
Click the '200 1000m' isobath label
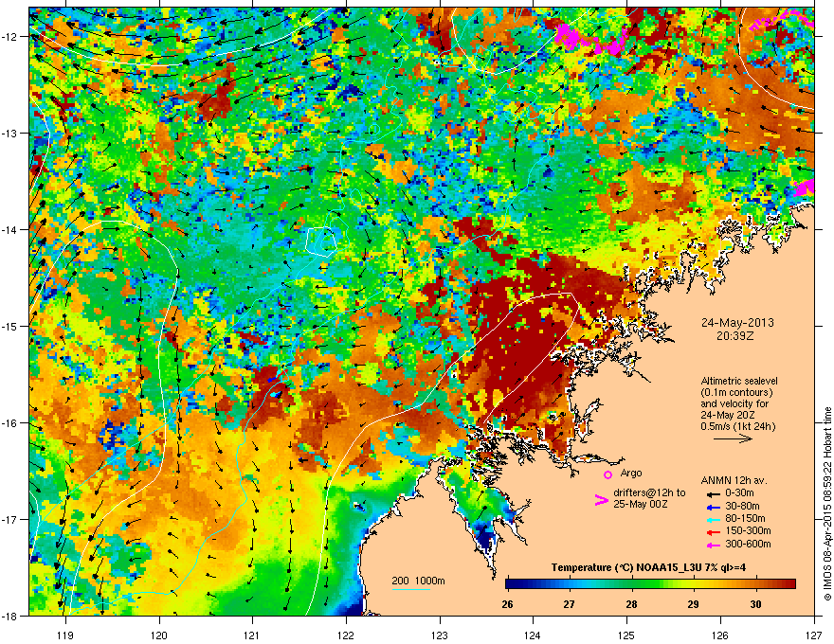pyautogui.click(x=418, y=581)
